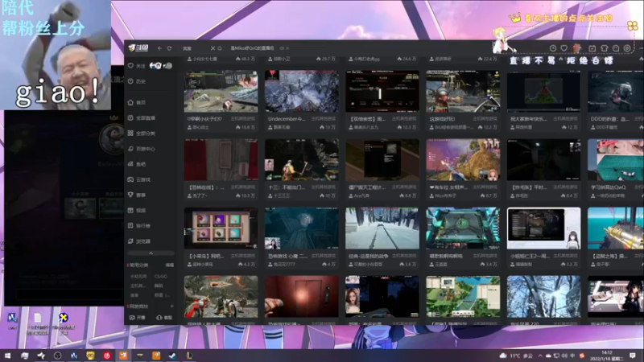The width and height of the screenshot is (644, 362).
Task: Click the 【盗贼之海】 stream title
Action: tap(609, 256)
